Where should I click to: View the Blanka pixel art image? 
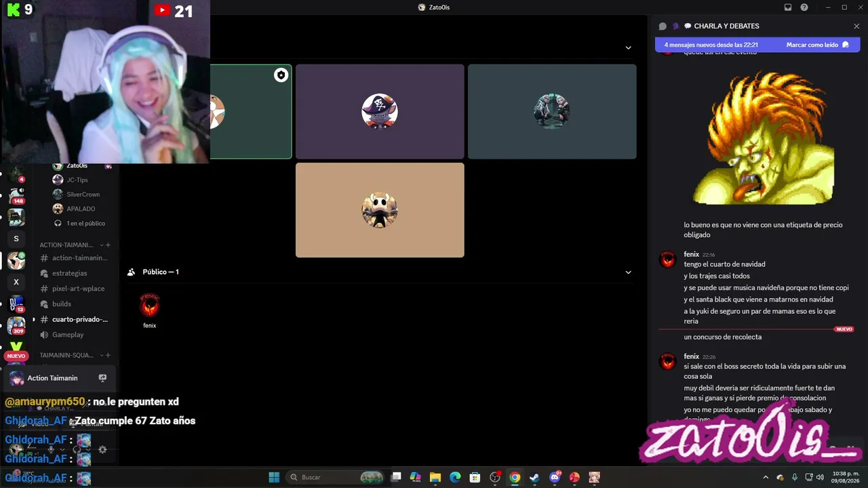[764, 138]
